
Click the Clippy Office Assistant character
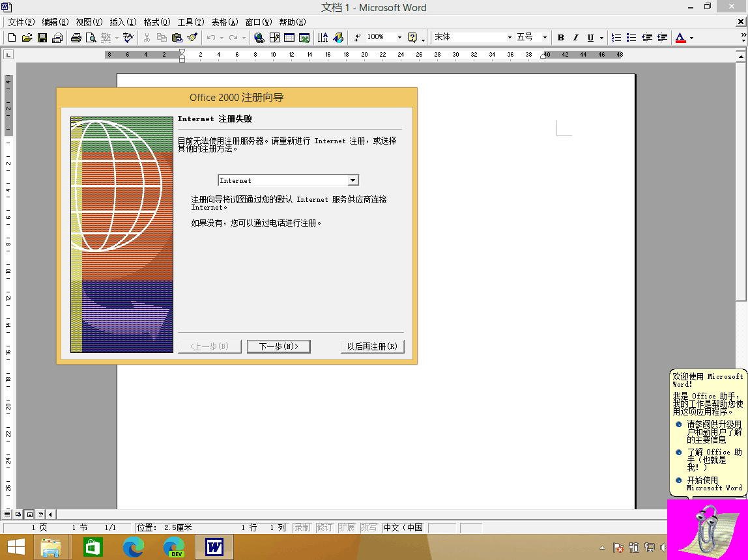[x=706, y=526]
